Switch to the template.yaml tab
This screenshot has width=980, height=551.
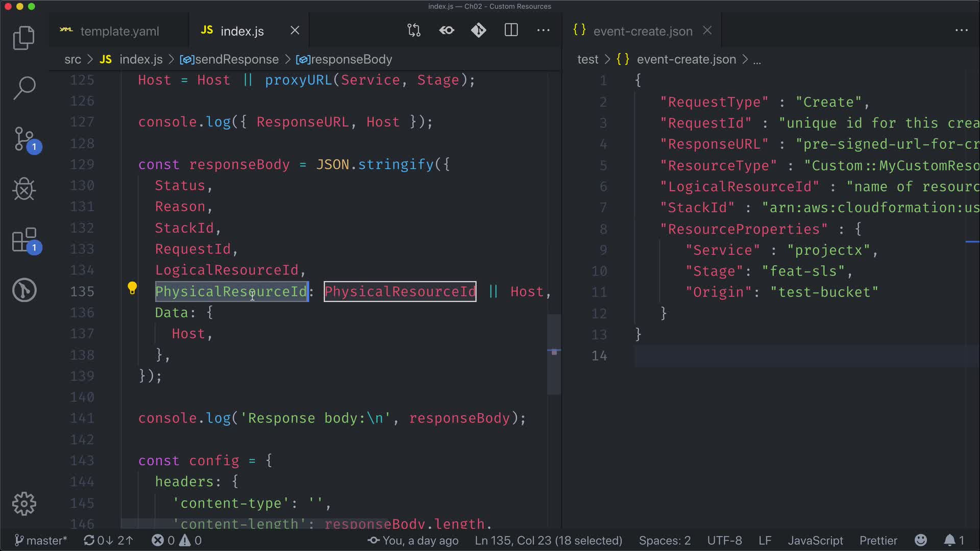point(119,31)
